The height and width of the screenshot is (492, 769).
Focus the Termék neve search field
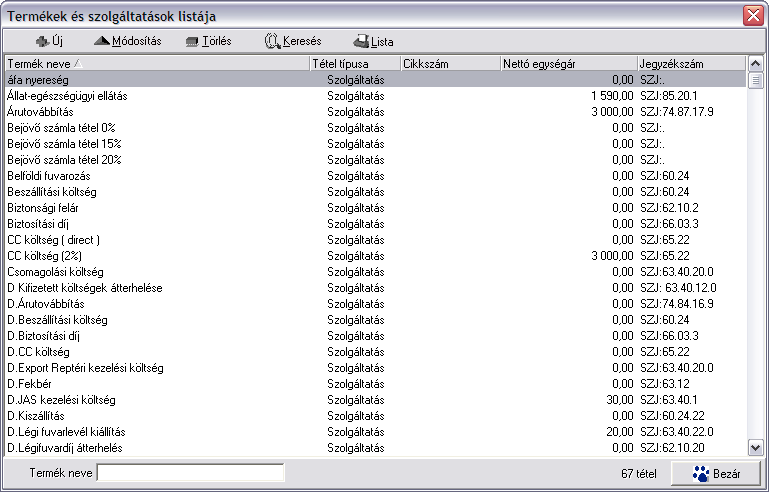(x=190, y=473)
